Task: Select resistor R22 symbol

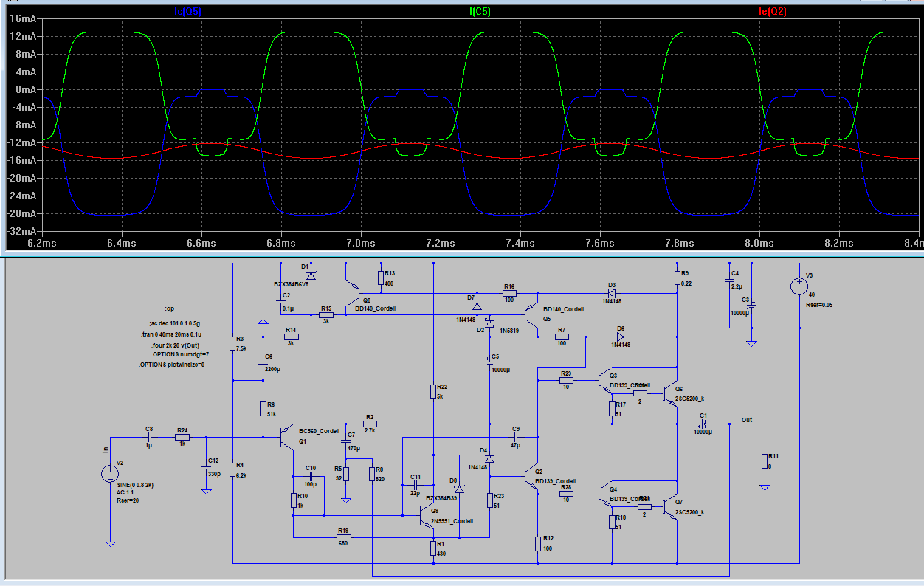Action: 433,391
